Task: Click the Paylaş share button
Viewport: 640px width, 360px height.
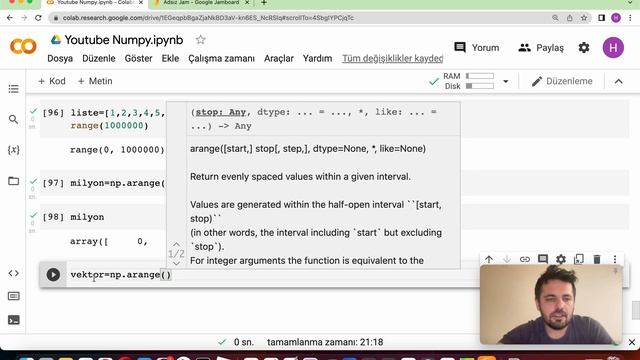Action: point(541,48)
